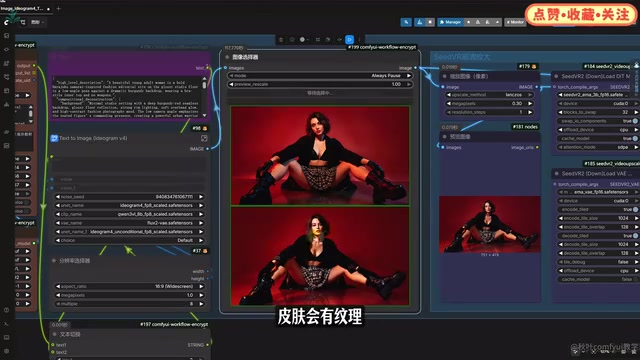
Task: Open offload_device cpu dropdown in DiT node
Action: pos(598,130)
